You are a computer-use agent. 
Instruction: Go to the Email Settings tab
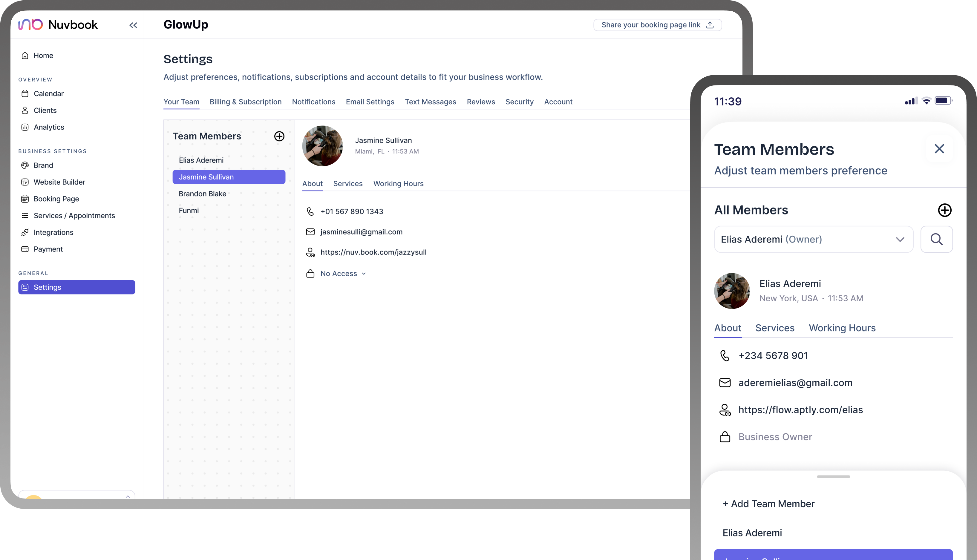coord(370,102)
